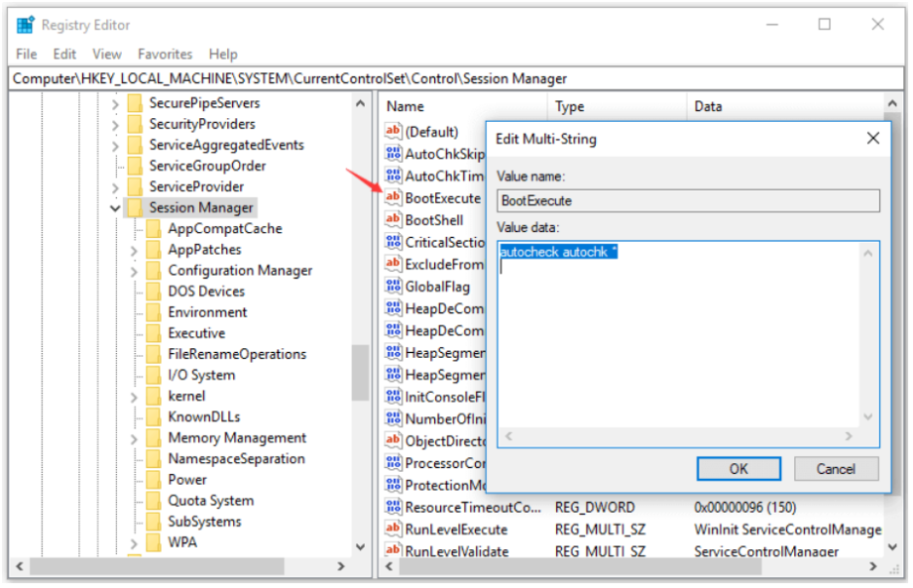Select the ExcludeFromKnownDlls value row

pyautogui.click(x=434, y=264)
